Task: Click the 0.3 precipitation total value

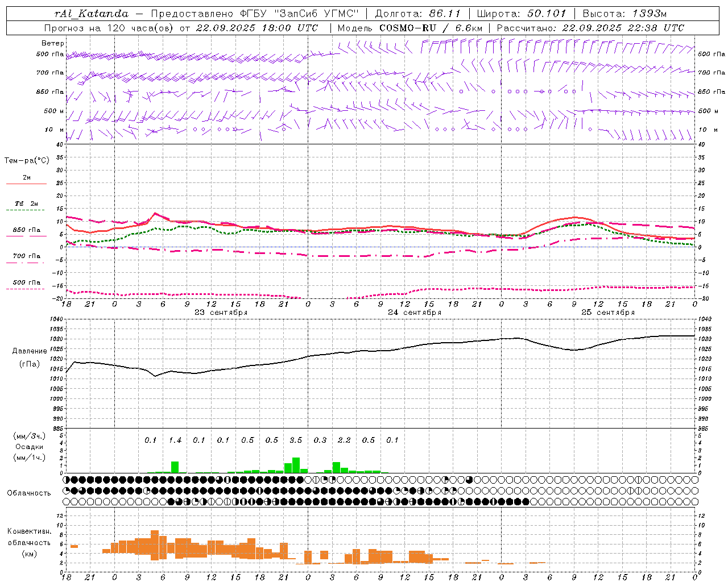Action: click(320, 440)
